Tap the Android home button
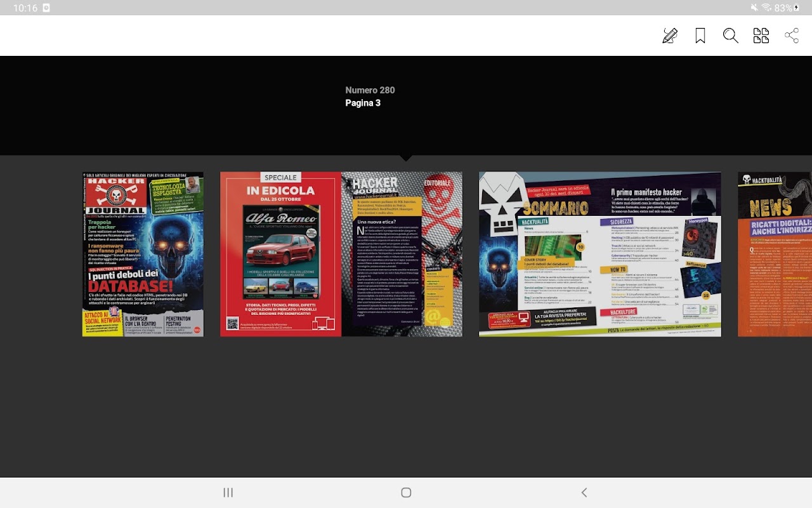812x508 pixels. point(407,493)
